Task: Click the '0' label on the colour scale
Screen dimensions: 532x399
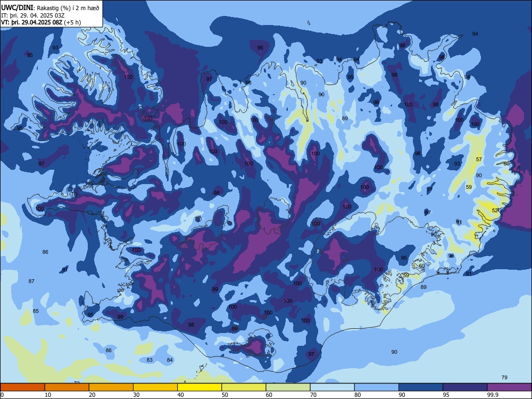Action: (2, 395)
